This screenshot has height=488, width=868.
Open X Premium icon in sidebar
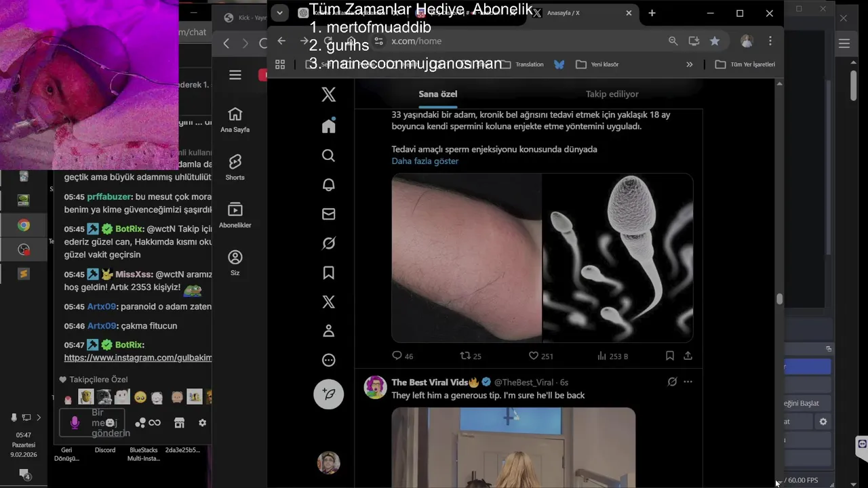(328, 302)
